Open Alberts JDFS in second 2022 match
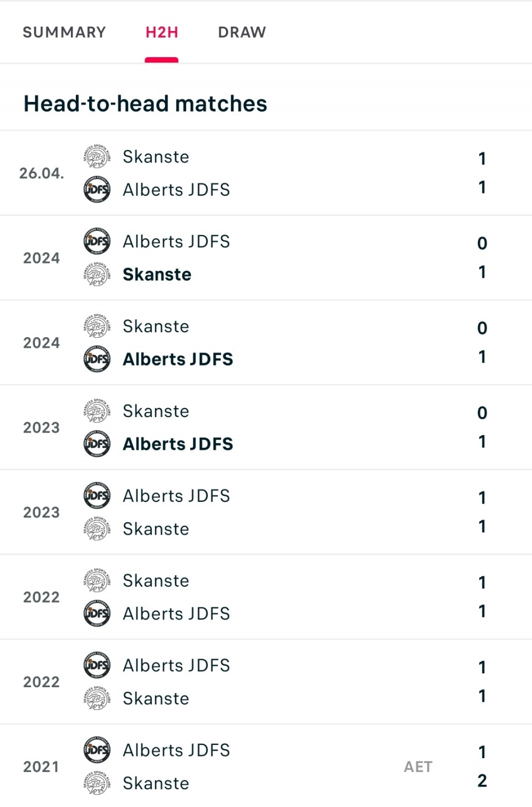The width and height of the screenshot is (532, 807). (x=176, y=666)
